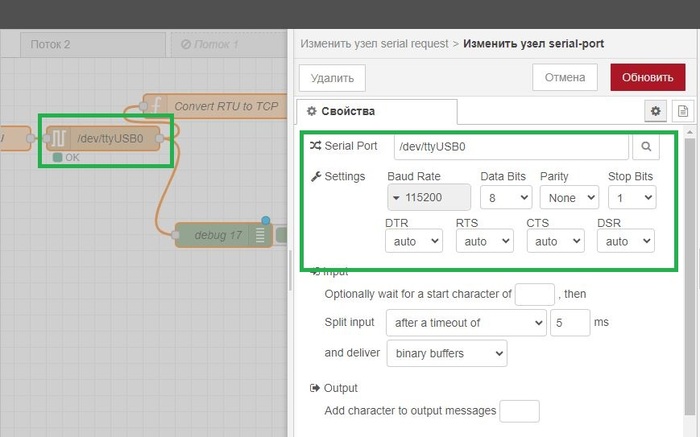Screen dimensions: 700x437
Task: Click the output port of /dev/ttyUSB0 node
Action: tap(161, 138)
